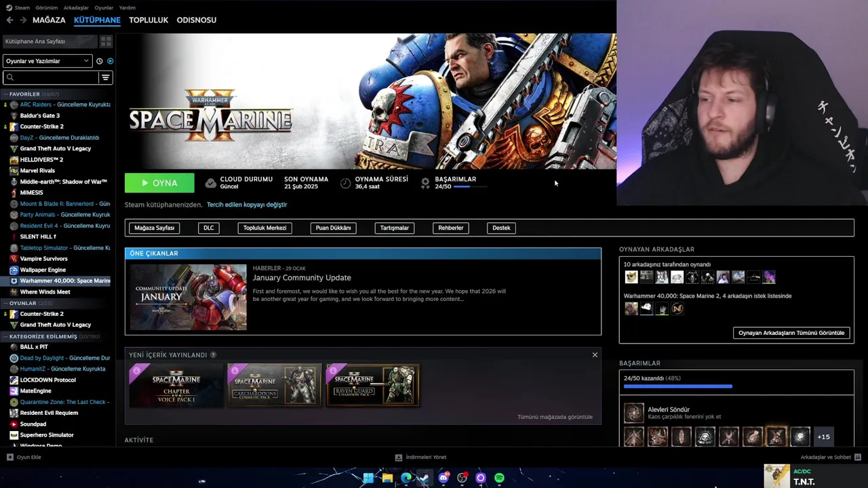
Task: Open the Oyunlar menu
Action: pyautogui.click(x=104, y=7)
